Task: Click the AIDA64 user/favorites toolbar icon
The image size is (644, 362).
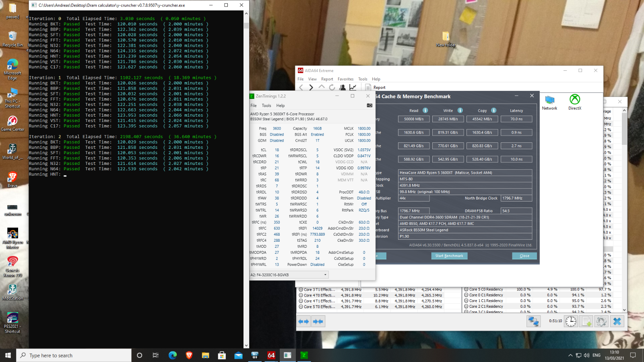Action: (x=342, y=87)
